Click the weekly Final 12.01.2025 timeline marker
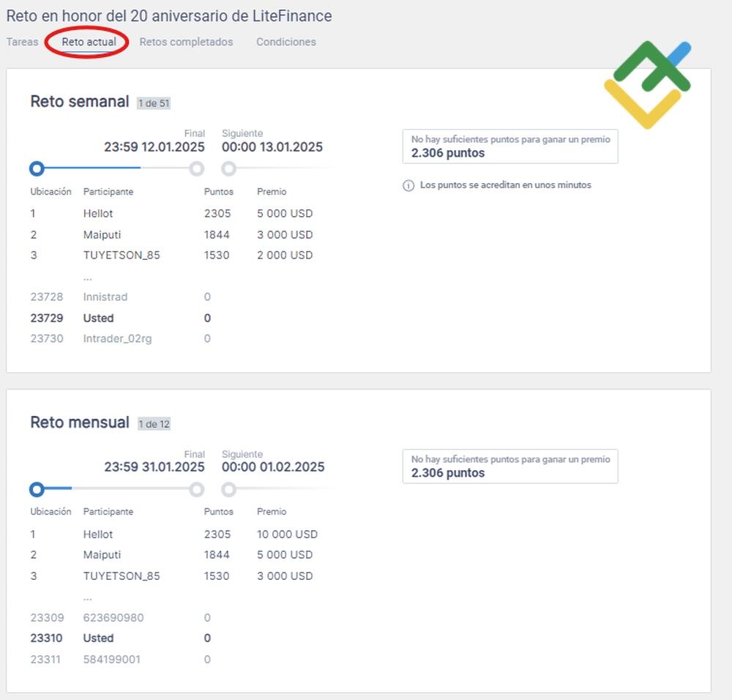 pos(196,168)
